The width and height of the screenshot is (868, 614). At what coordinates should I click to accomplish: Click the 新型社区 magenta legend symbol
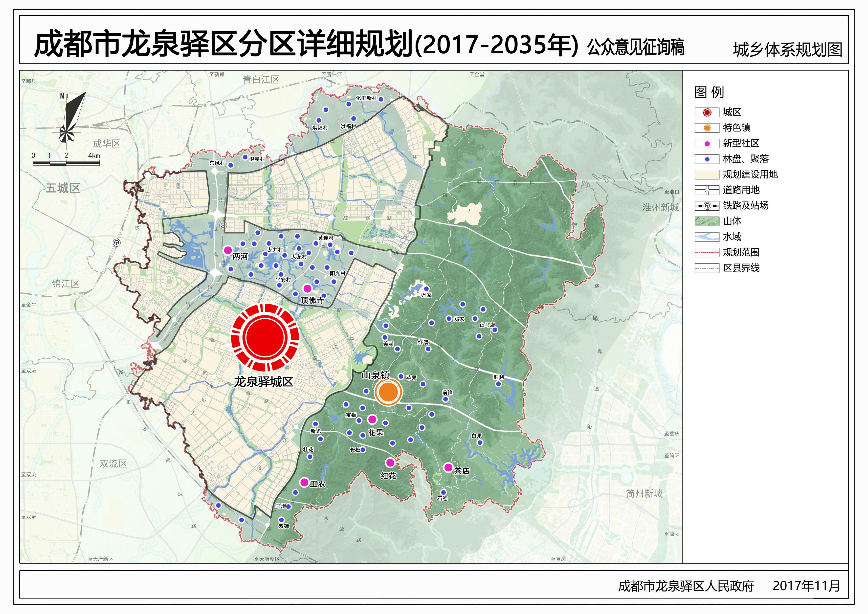[707, 144]
